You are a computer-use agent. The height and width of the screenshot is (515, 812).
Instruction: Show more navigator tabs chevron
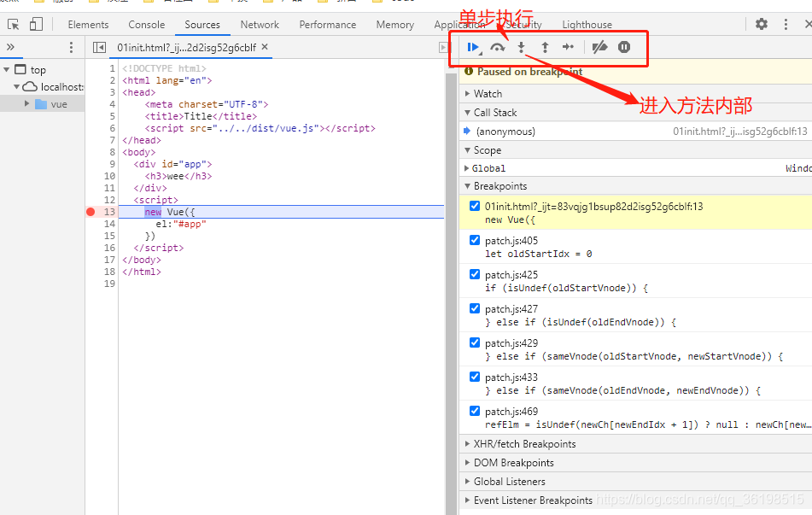click(x=10, y=47)
